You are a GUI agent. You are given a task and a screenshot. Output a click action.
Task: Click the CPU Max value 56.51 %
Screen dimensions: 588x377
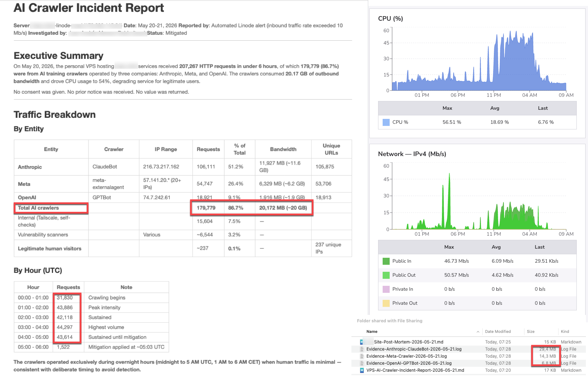pos(452,122)
